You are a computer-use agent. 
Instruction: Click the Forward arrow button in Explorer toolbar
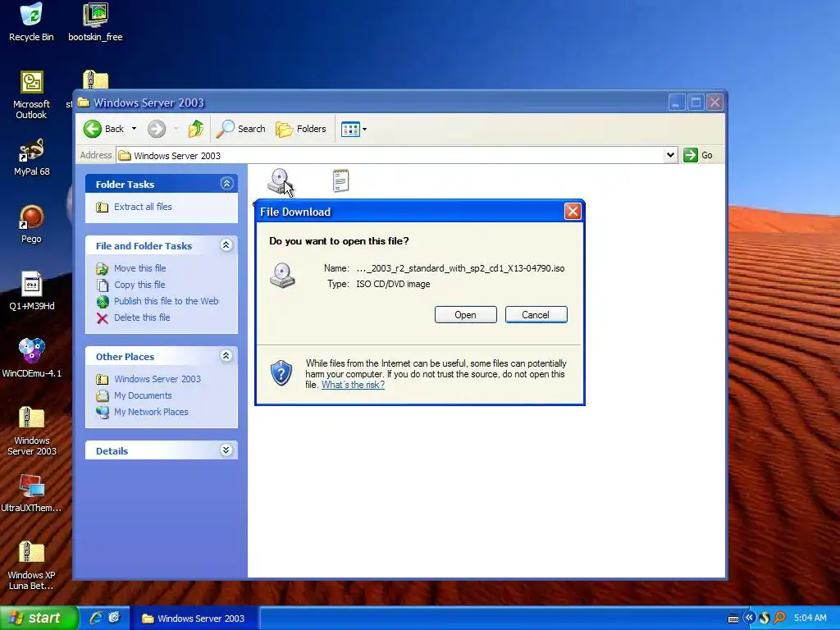coord(157,129)
